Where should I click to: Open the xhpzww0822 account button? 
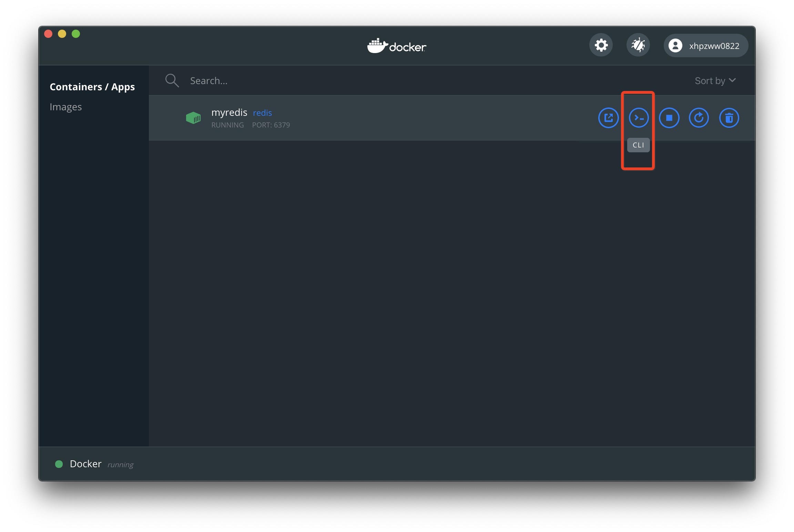pos(706,45)
